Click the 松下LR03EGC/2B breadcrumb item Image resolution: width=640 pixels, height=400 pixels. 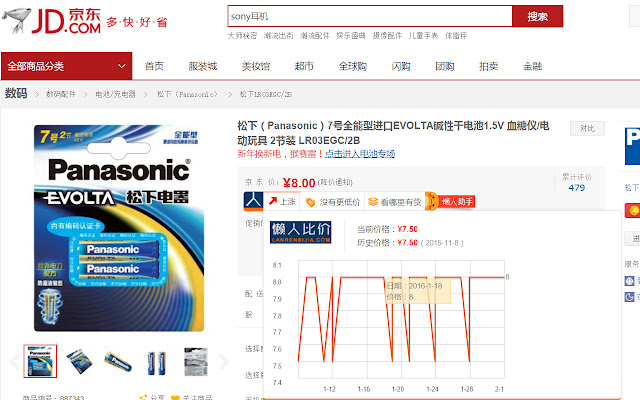click(266, 94)
